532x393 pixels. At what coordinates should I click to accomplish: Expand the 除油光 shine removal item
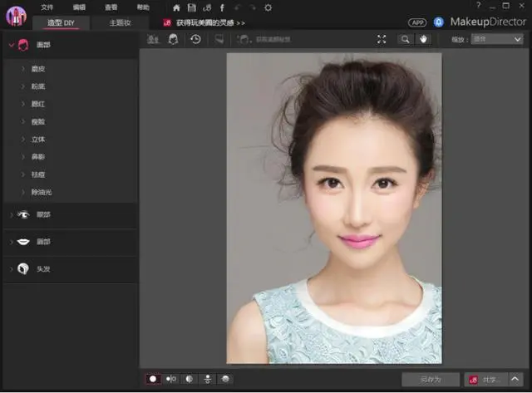(23, 192)
